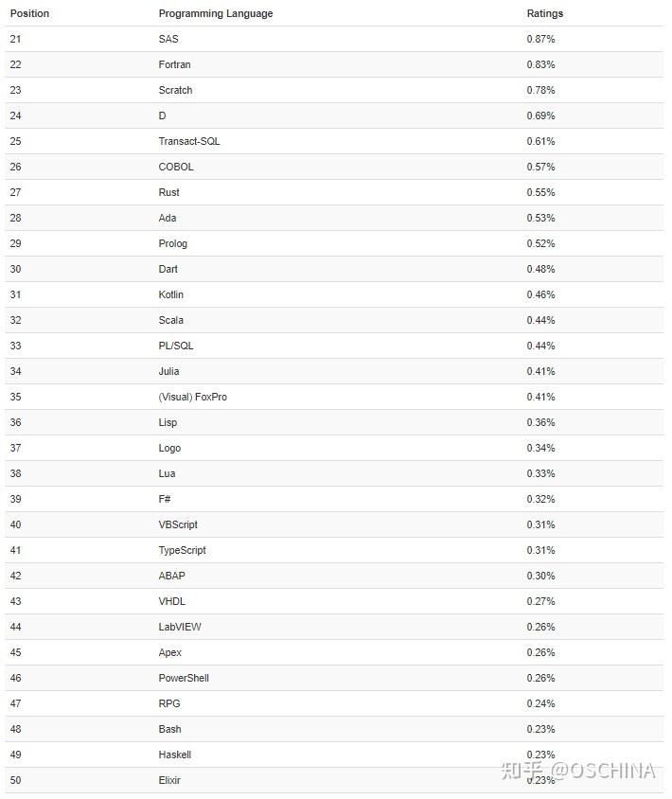Click the Rust language name

click(x=168, y=193)
